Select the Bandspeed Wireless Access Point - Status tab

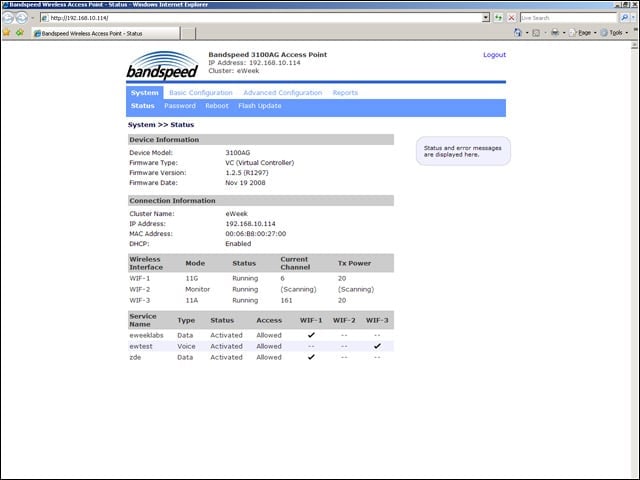pos(106,33)
